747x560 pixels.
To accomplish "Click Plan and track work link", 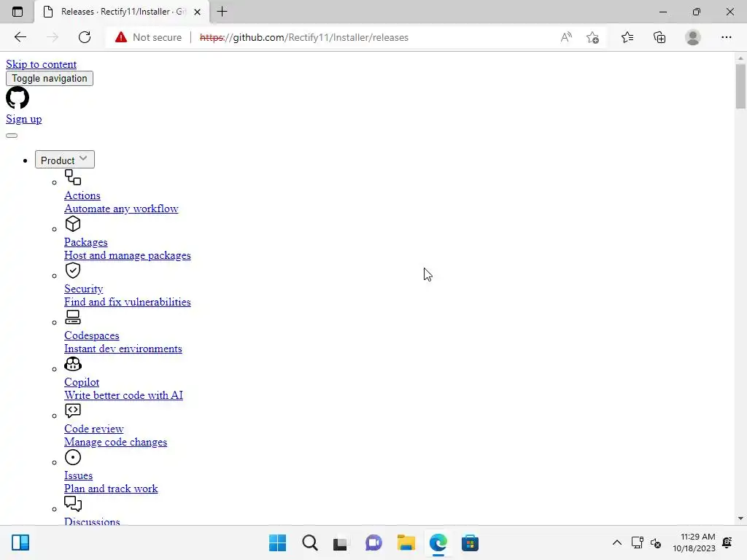I will pyautogui.click(x=111, y=489).
